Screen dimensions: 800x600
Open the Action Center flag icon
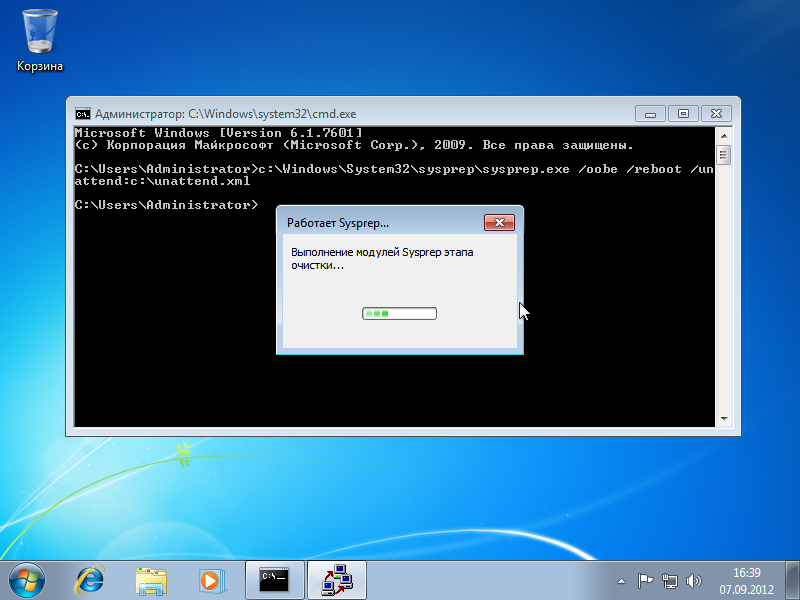click(x=645, y=581)
